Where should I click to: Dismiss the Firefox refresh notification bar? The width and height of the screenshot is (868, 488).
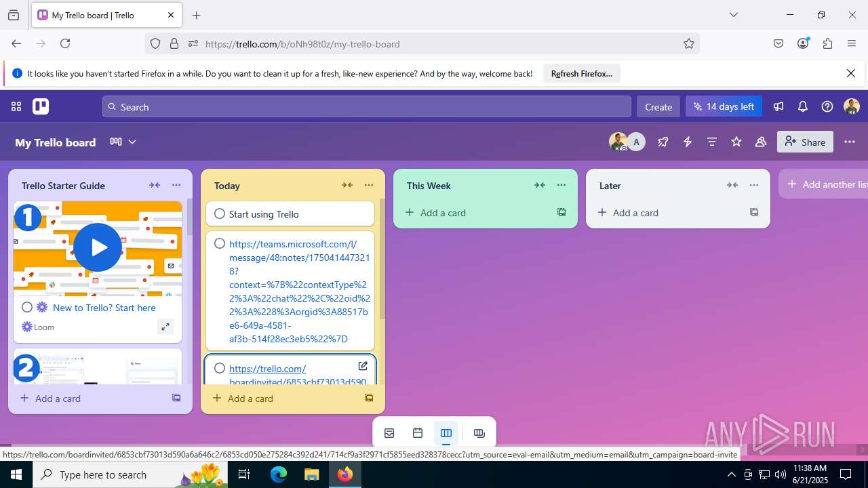point(851,73)
